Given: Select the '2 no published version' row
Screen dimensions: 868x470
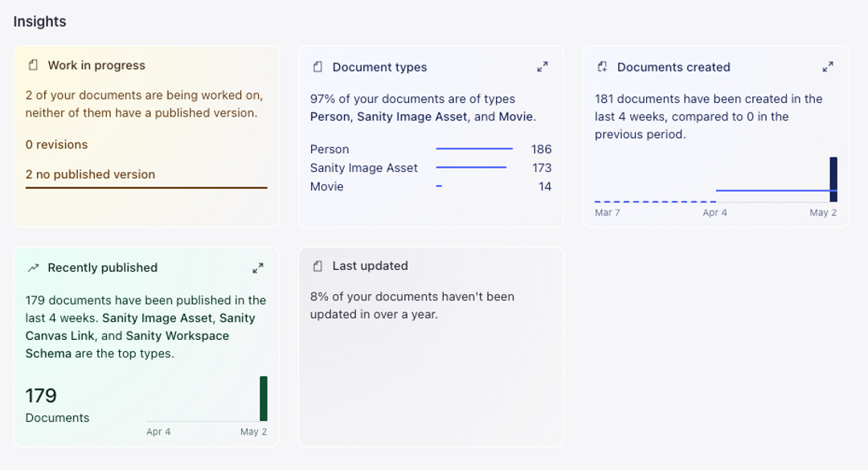Looking at the screenshot, I should [x=90, y=174].
